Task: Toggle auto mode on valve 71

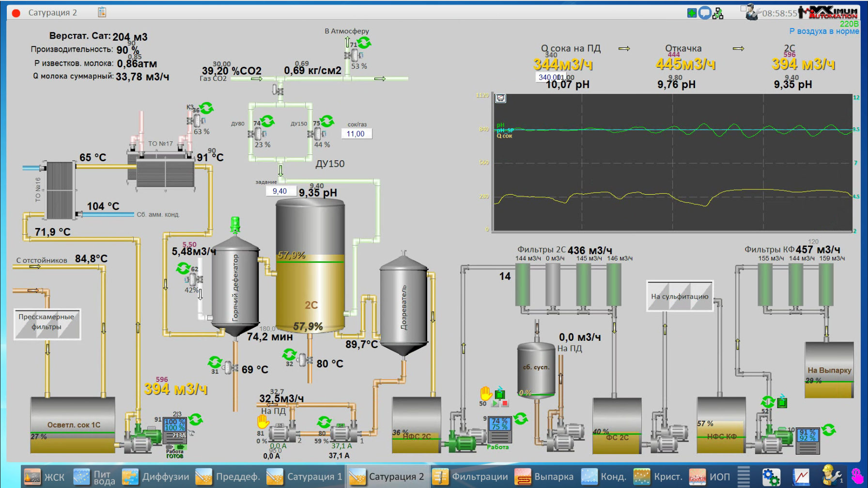Action: coord(364,43)
